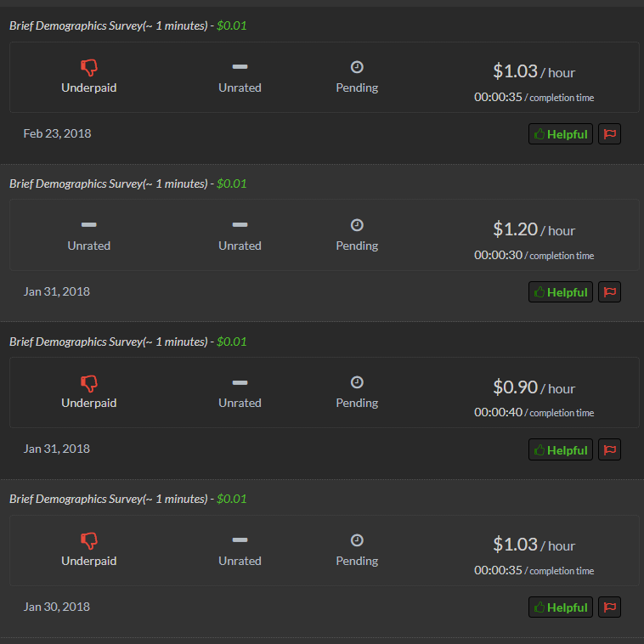Click the $1.03 / hour rate in Feb 23 review
The height and width of the screenshot is (644, 644).
(534, 72)
